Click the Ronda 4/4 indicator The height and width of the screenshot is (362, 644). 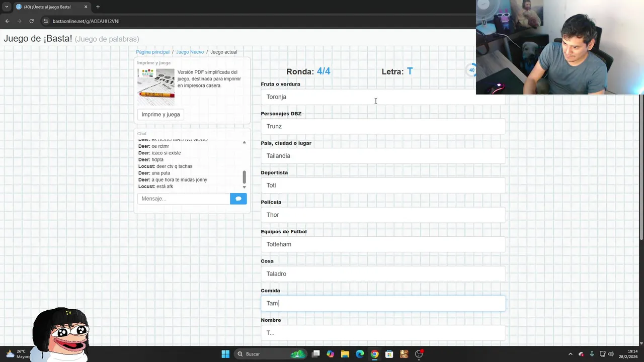pos(308,71)
